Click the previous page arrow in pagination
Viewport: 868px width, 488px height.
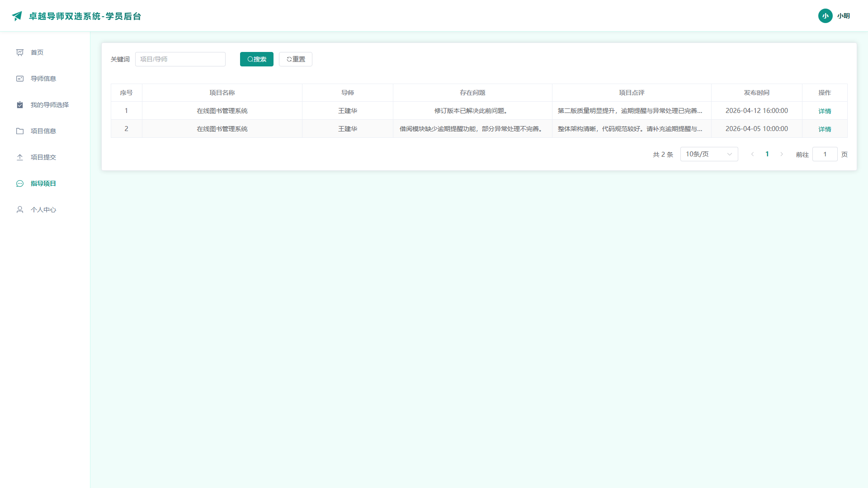pyautogui.click(x=752, y=154)
